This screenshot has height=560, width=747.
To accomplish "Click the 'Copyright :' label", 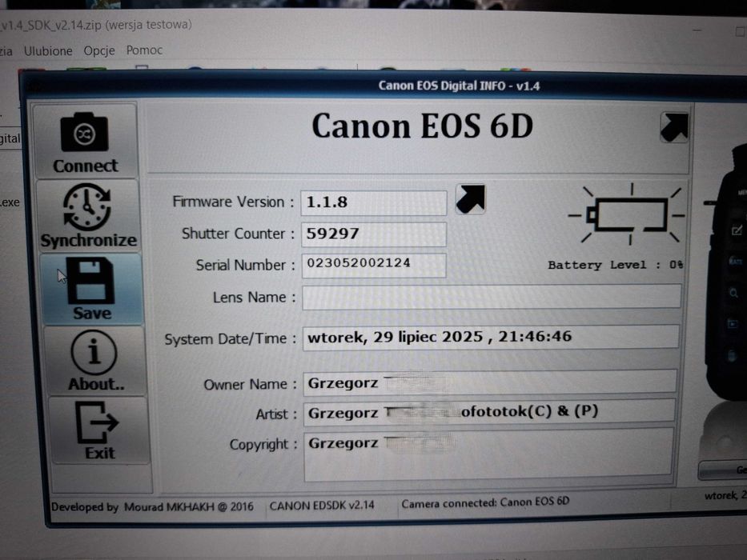I will 263,444.
